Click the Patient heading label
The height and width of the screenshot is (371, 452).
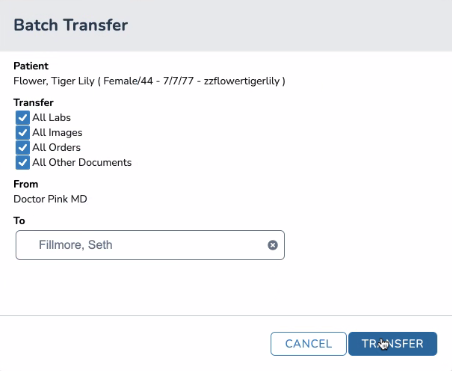(31, 66)
